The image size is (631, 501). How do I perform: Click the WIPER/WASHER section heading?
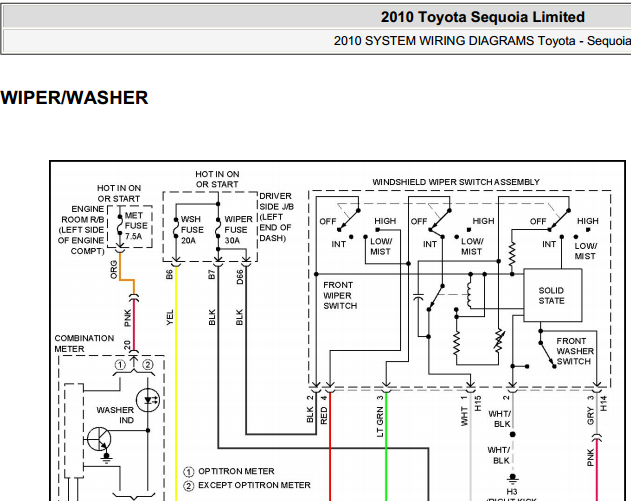tap(74, 98)
